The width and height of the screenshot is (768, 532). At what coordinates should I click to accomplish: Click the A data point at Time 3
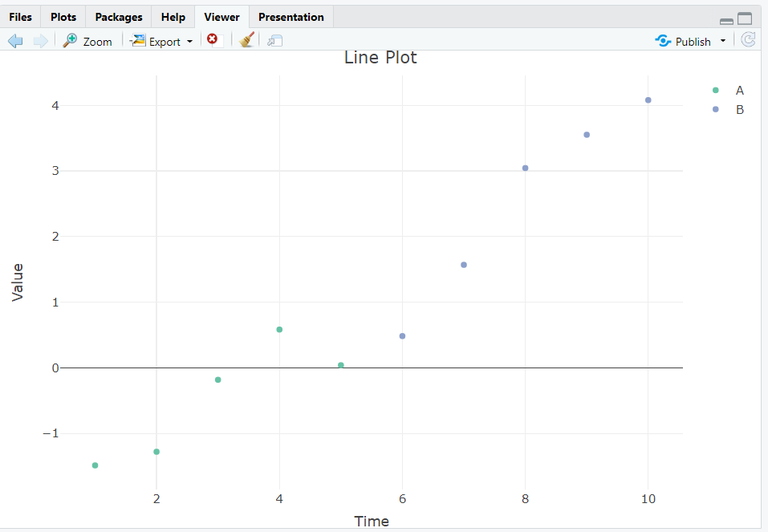pos(218,380)
